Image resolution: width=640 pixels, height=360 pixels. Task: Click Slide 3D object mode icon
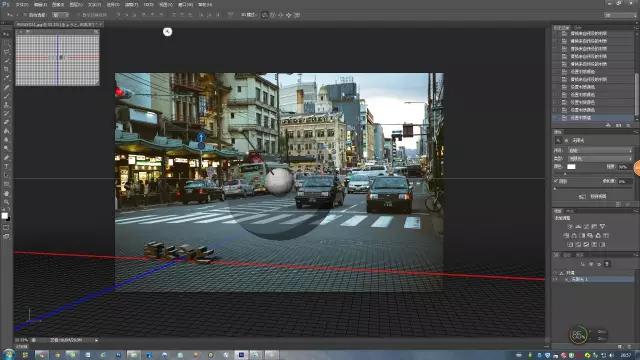289,15
